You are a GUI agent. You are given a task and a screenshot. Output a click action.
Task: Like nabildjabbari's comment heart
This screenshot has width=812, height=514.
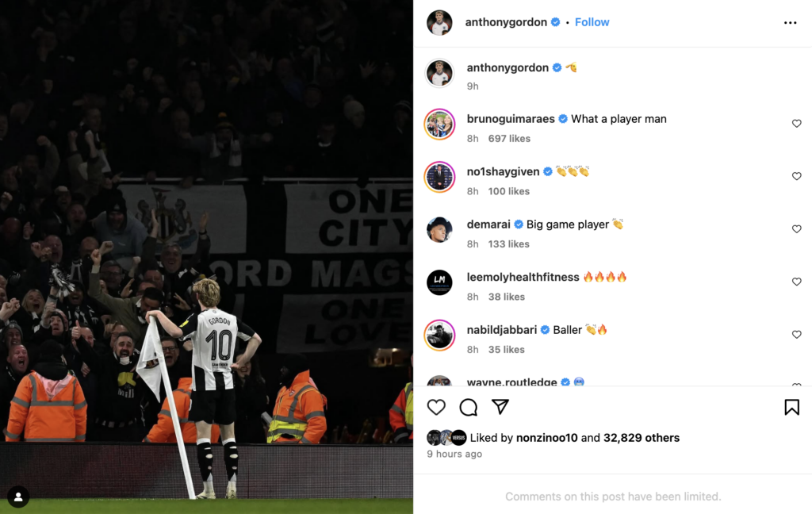(x=796, y=335)
